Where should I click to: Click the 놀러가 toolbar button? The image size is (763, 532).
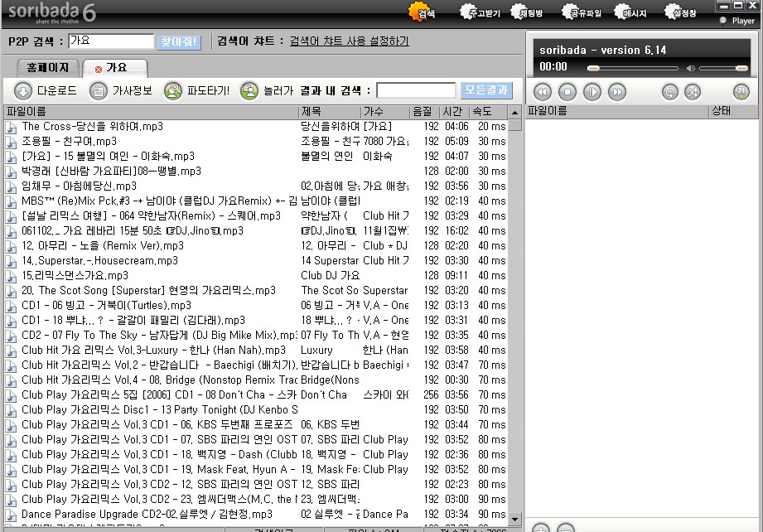click(267, 90)
